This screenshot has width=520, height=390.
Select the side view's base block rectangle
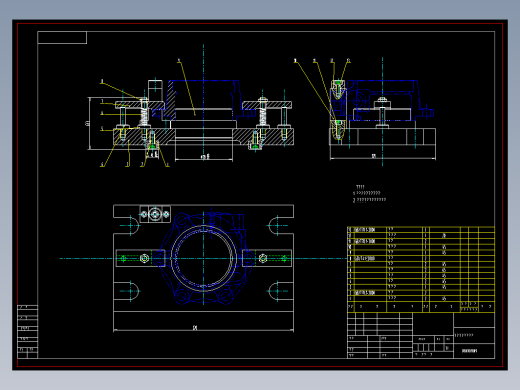pyautogui.click(x=382, y=137)
